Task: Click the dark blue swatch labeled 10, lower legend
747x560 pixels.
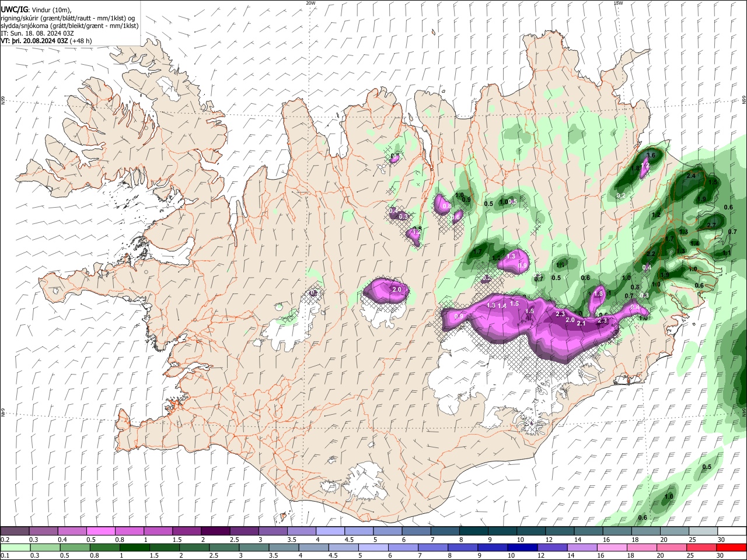Action: (522, 547)
